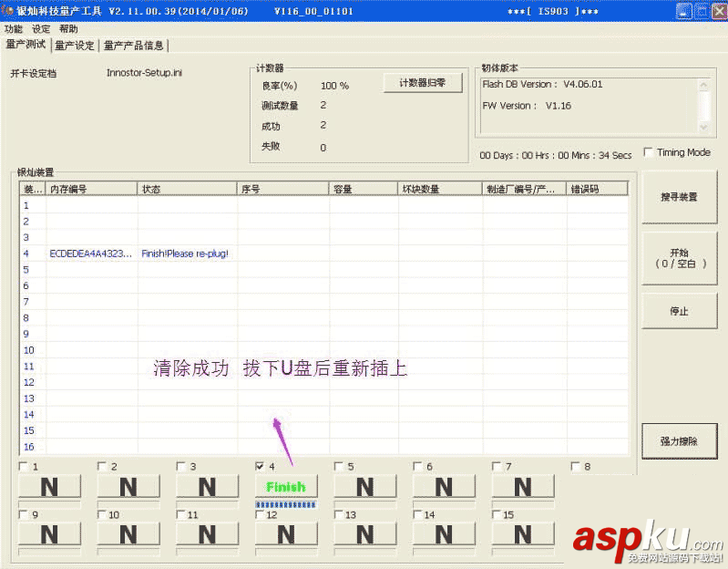The image size is (728, 569).
Task: Enable the Timing Mode checkbox
Action: [x=649, y=152]
